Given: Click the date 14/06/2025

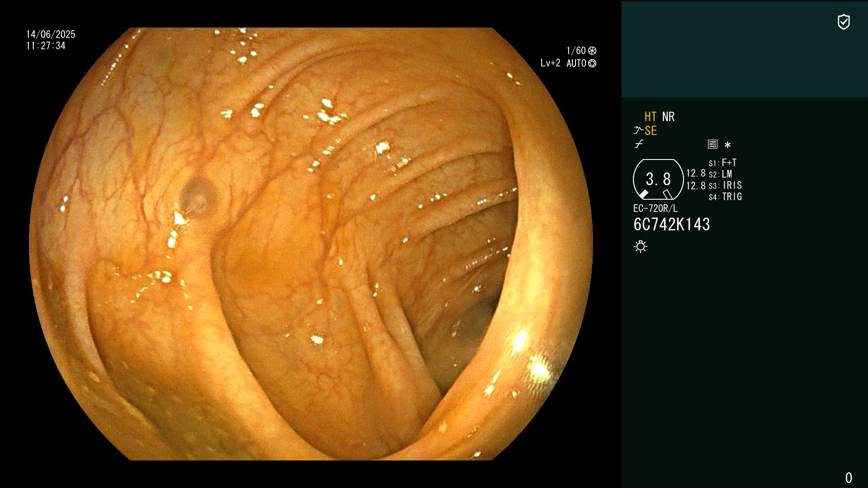Looking at the screenshot, I should coord(51,34).
